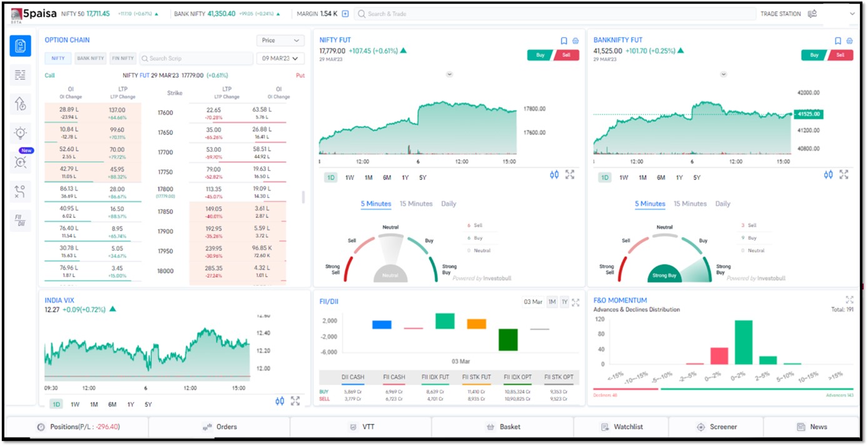
Task: Open the Basket tab in bottom bar
Action: tap(503, 427)
